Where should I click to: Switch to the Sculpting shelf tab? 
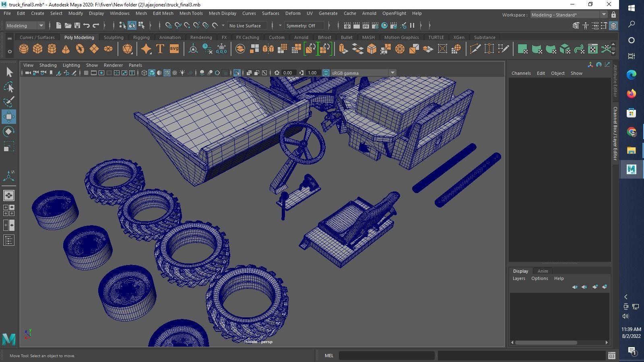[x=114, y=37]
